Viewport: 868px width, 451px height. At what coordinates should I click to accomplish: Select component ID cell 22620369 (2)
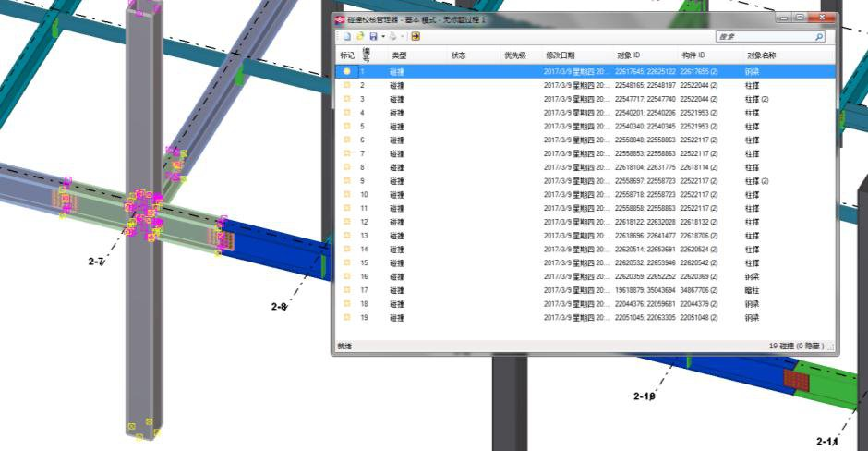point(699,276)
